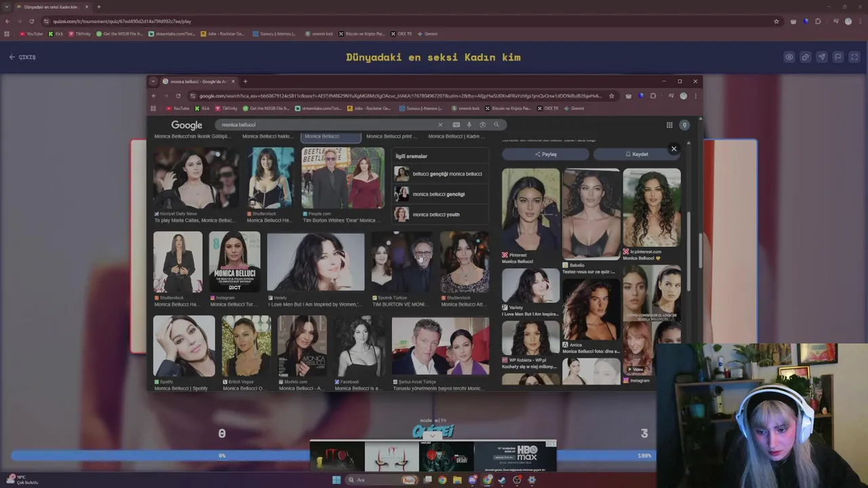Image resolution: width=868 pixels, height=488 pixels.
Task: Clear the Google search box with X icon
Action: point(439,125)
